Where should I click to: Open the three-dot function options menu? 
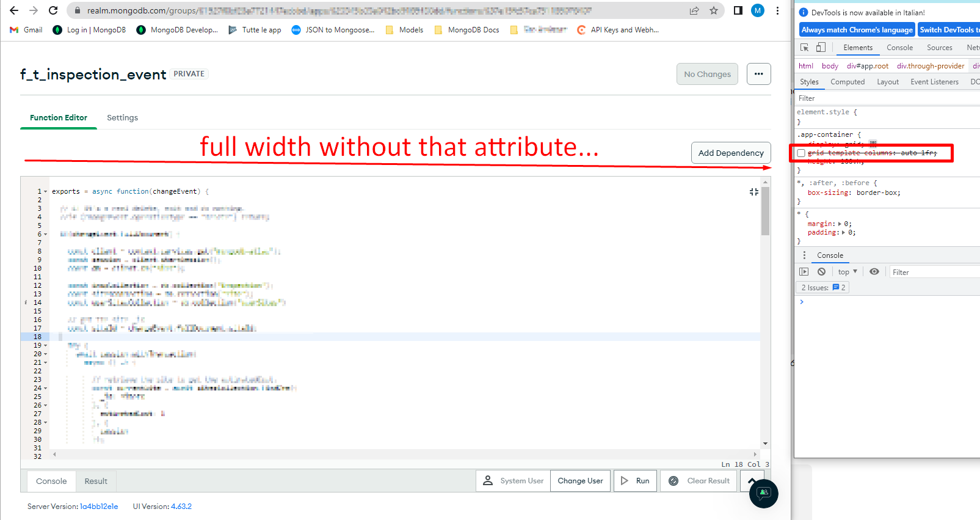[758, 74]
